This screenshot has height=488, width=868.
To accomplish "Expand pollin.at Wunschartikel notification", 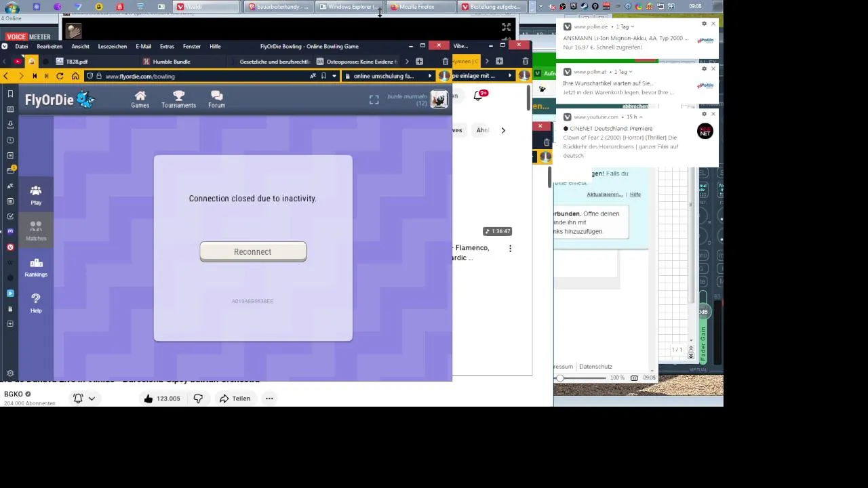I will click(631, 72).
